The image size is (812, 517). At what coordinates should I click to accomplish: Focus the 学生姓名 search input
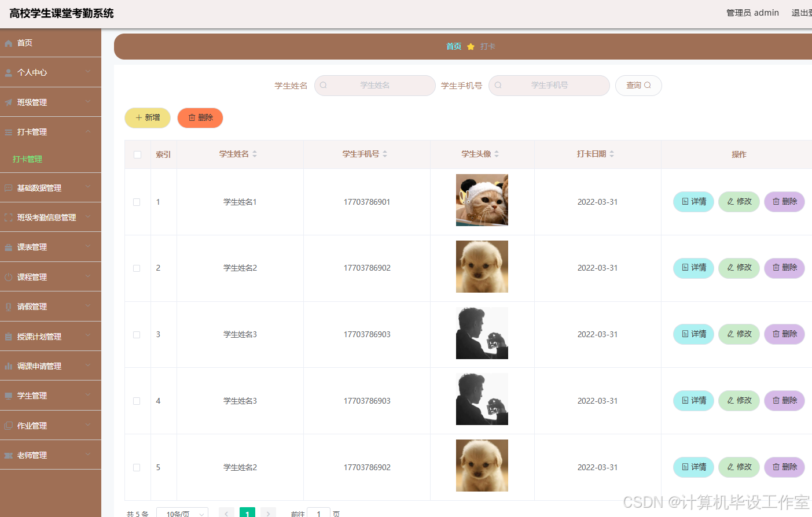coord(375,86)
